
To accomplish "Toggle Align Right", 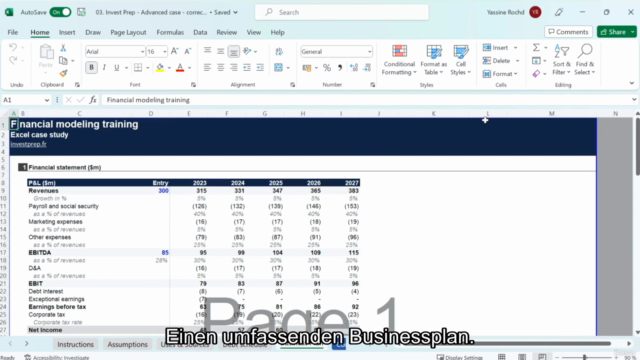I will point(233,67).
